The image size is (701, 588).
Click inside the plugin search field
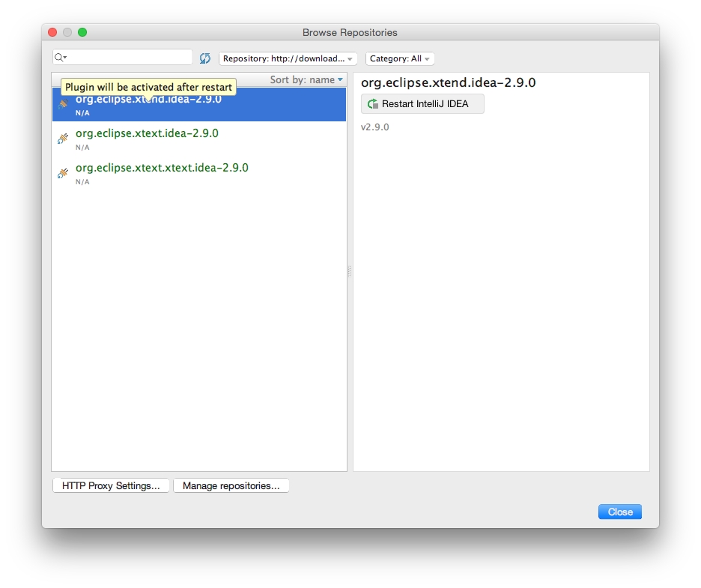(124, 57)
